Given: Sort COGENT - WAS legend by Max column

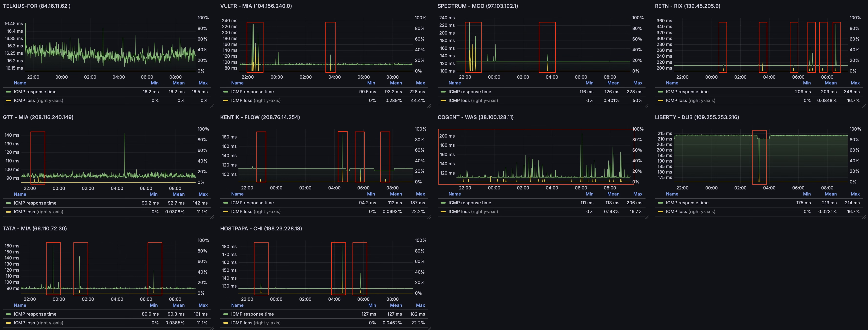Looking at the screenshot, I should click(637, 194).
